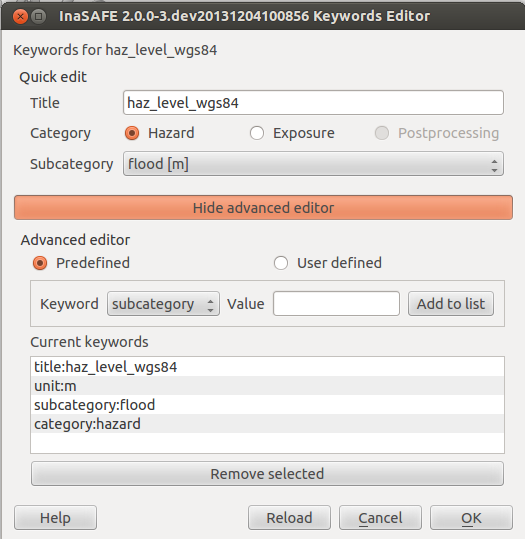Click the Reload button
Image resolution: width=525 pixels, height=539 pixels.
point(289,518)
